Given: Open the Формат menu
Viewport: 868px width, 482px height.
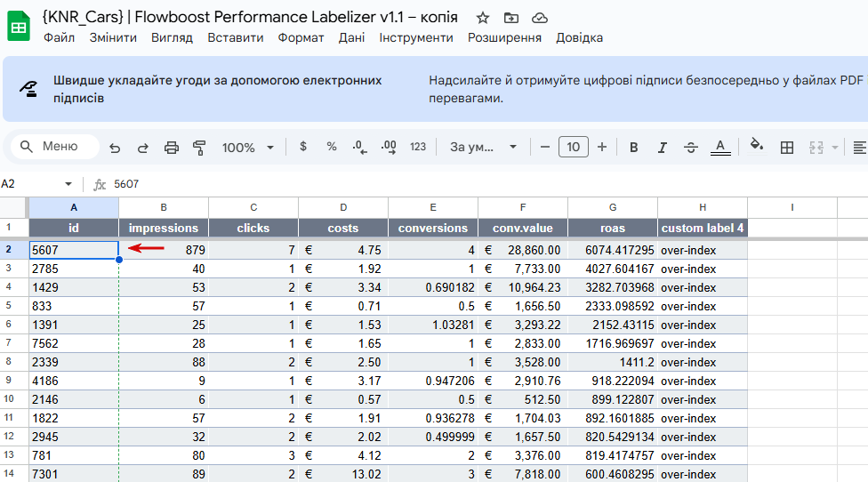Looking at the screenshot, I should [x=301, y=37].
